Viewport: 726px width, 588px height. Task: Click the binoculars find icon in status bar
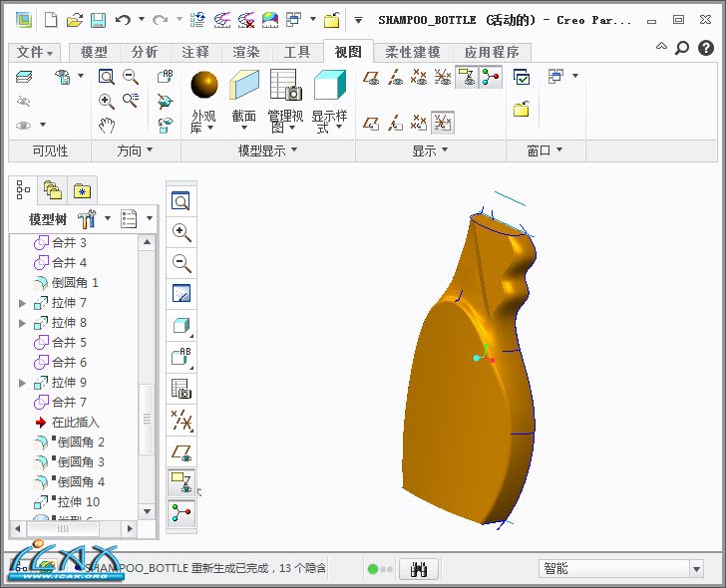click(x=420, y=569)
